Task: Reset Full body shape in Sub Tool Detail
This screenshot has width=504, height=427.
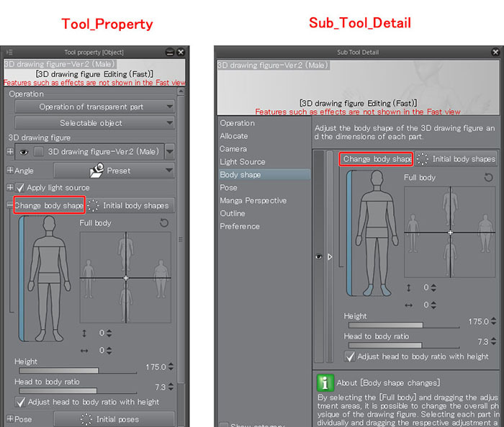Action: pos(489,177)
